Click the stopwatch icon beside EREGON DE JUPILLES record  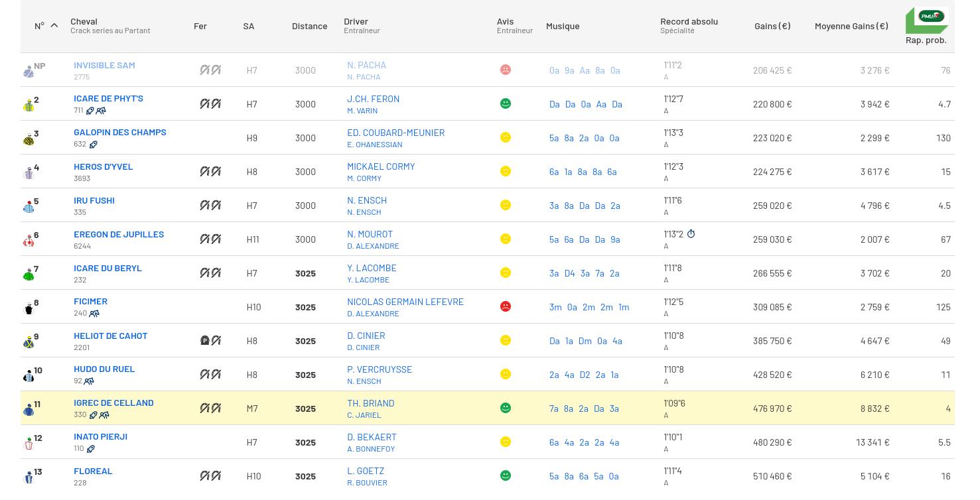(691, 234)
